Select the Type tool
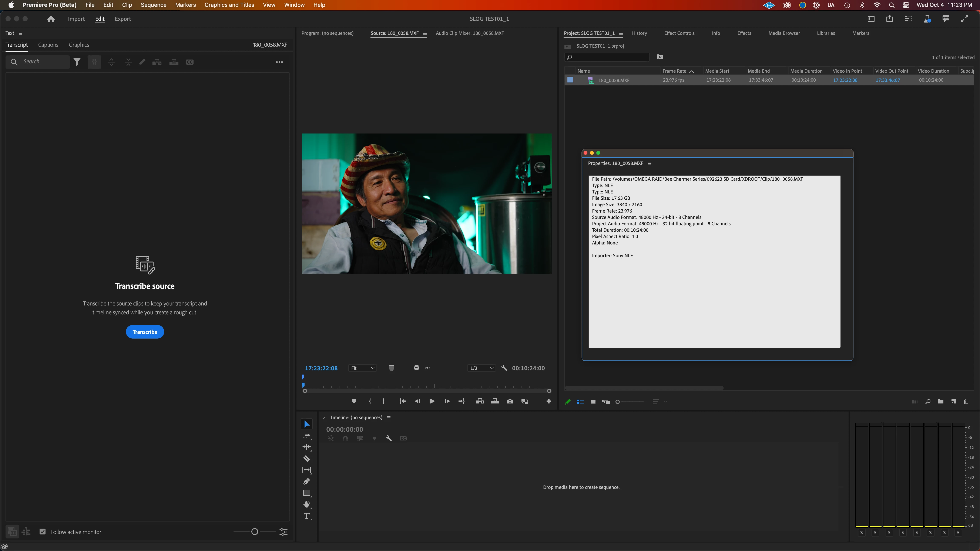 click(x=307, y=516)
